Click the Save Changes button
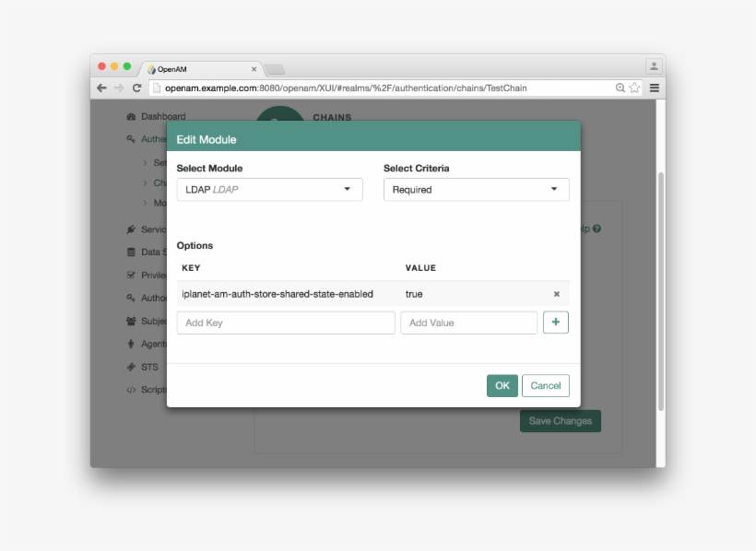Screen dimensions: 756x551 coord(560,420)
